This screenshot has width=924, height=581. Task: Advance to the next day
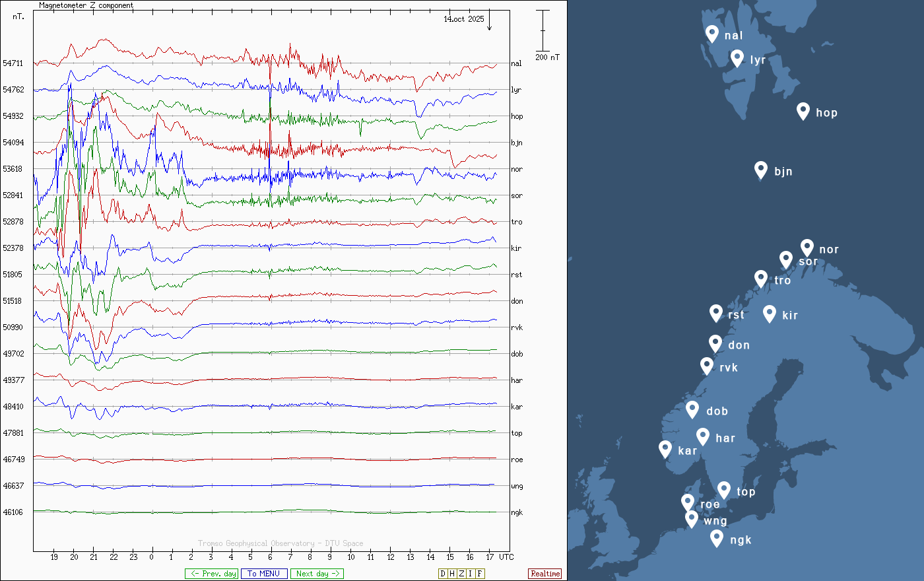point(317,574)
